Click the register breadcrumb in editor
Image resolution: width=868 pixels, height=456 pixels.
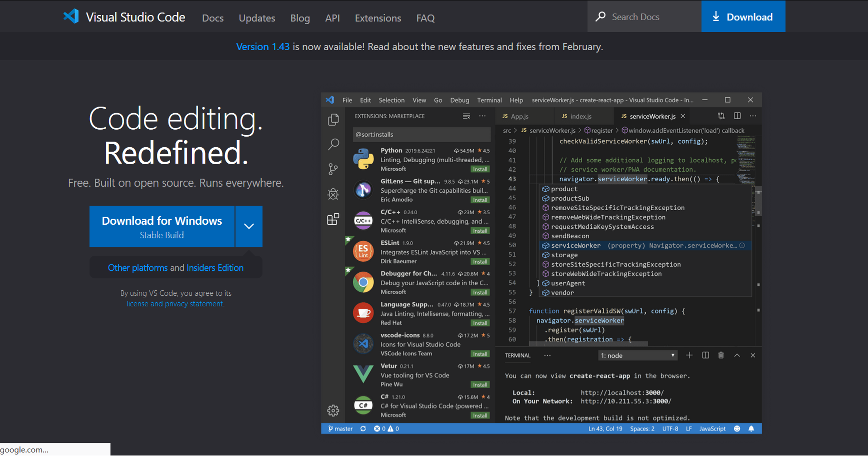tap(599, 130)
